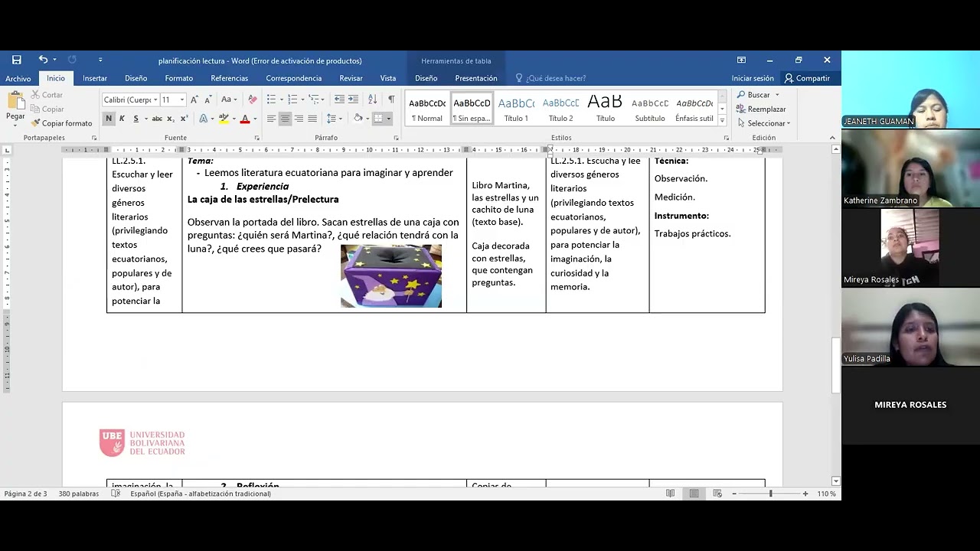Screen dimensions: 980x551
Task: Open the Seleccionar dropdown
Action: (764, 123)
